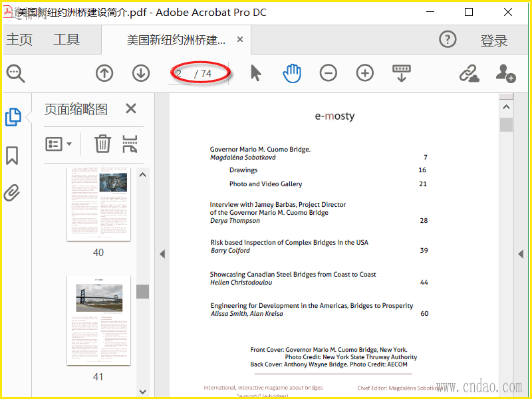
Task: Open the bookmarks panel icon
Action: click(12, 156)
